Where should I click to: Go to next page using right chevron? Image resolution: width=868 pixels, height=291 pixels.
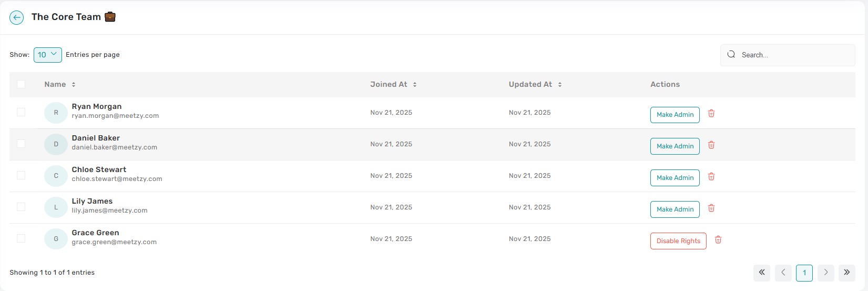[825, 273]
